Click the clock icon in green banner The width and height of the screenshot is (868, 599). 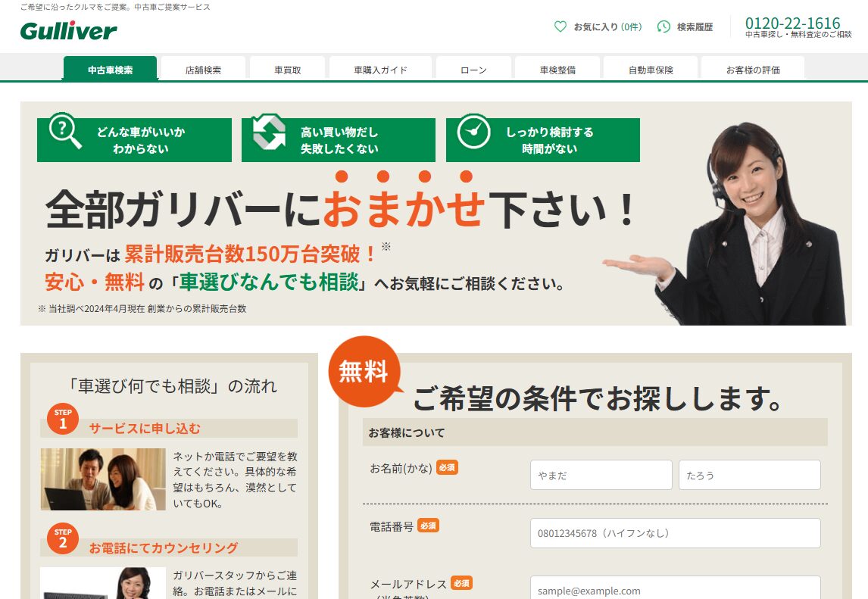click(x=473, y=131)
